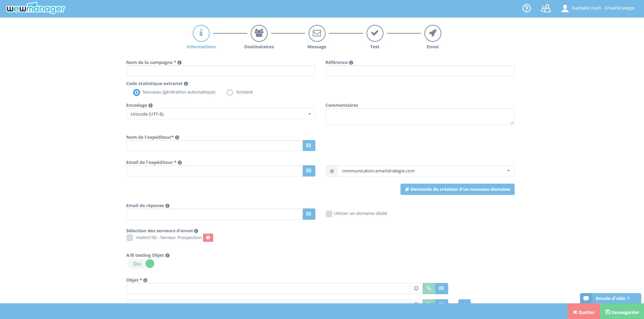Focus Nom de la campagne input field

pyautogui.click(x=221, y=71)
